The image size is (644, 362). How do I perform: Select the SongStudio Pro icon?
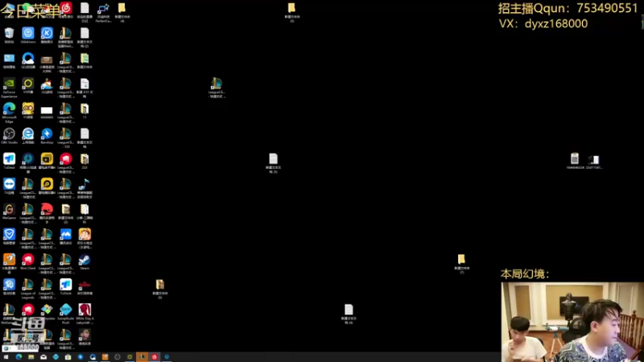(66, 314)
